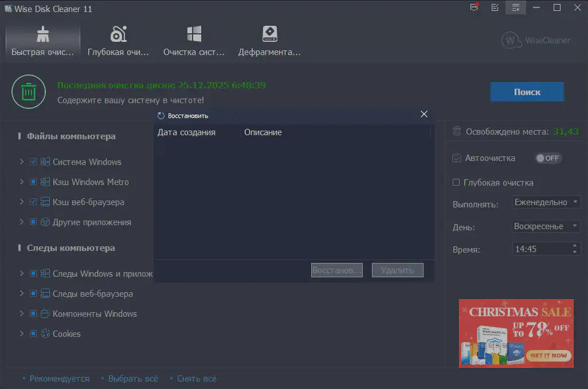The image size is (588, 389).
Task: Close the Восстановить dialog
Action: coord(424,115)
